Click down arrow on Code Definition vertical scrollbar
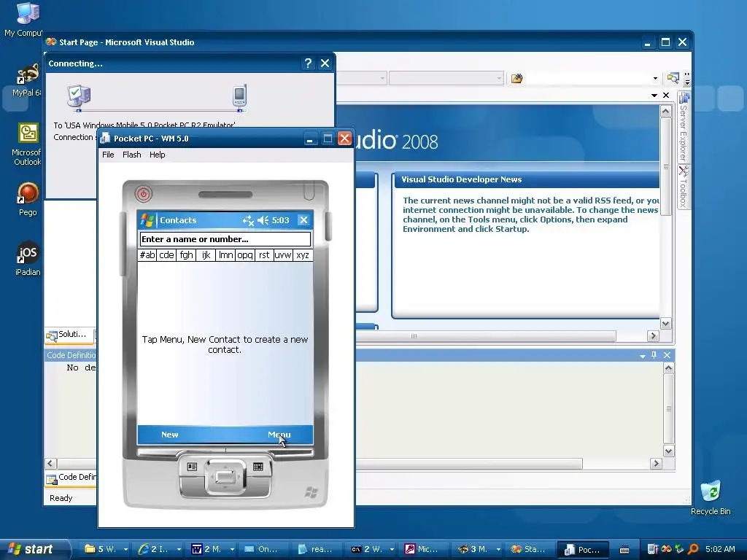 coord(669,451)
